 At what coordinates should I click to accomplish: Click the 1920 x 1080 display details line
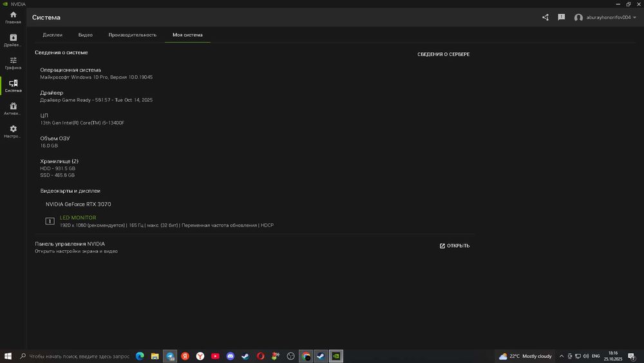[x=167, y=225]
